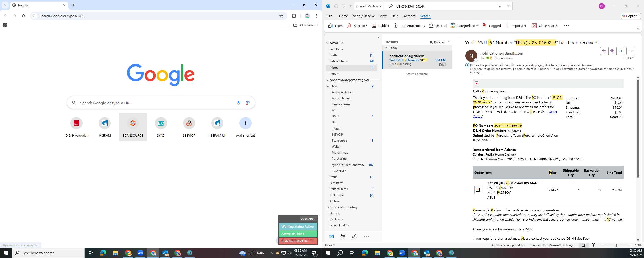Start Google voice search microphone

pos(238,103)
